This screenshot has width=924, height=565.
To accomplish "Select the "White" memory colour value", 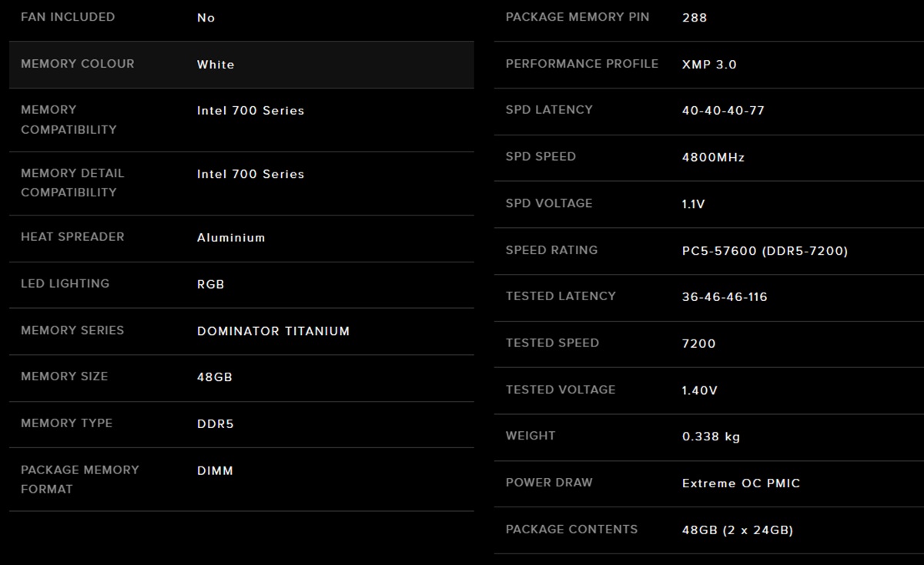I will click(216, 65).
